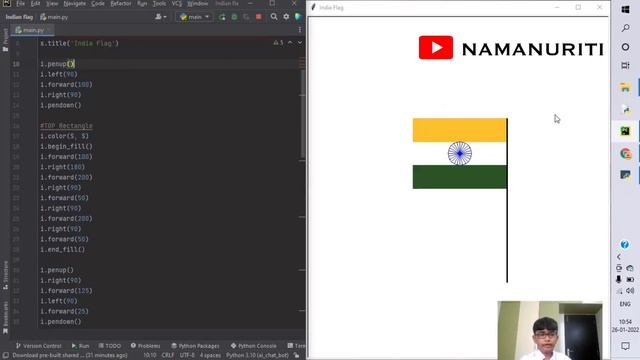Click the rerun main icon

pyautogui.click(x=222, y=17)
